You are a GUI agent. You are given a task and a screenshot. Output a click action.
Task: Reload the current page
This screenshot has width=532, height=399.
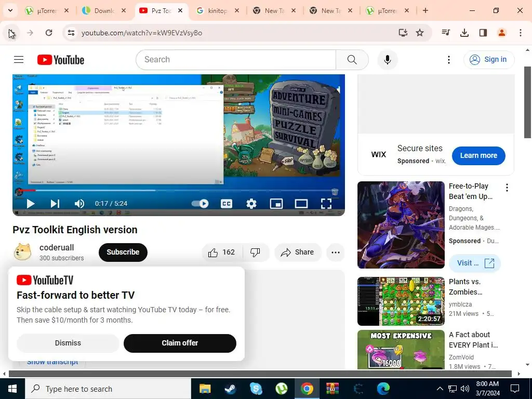49,33
